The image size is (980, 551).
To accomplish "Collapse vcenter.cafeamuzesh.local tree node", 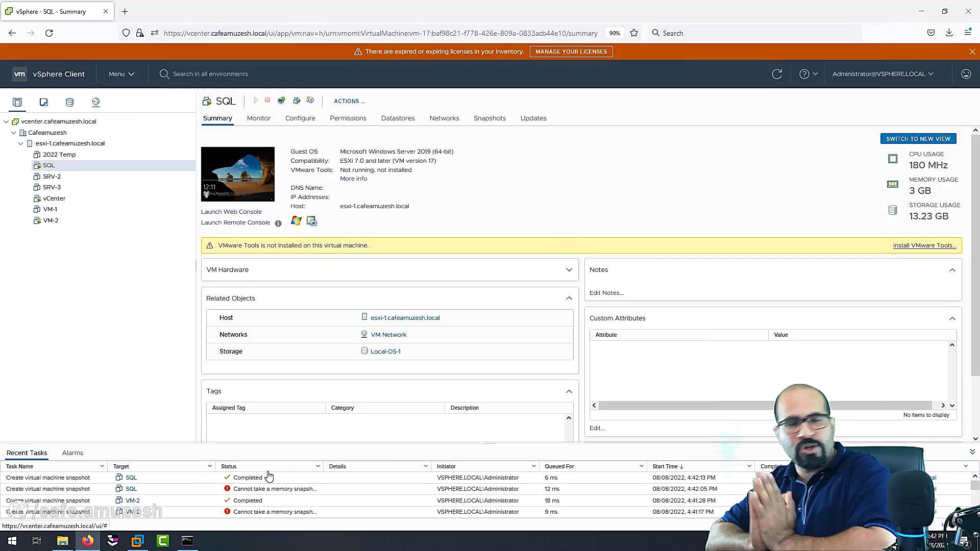I will [x=6, y=121].
